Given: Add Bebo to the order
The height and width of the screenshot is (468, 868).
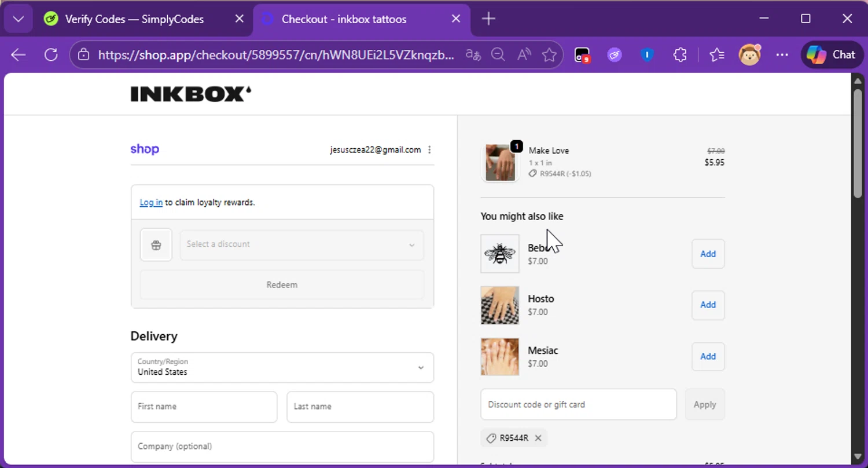Looking at the screenshot, I should pyautogui.click(x=708, y=254).
